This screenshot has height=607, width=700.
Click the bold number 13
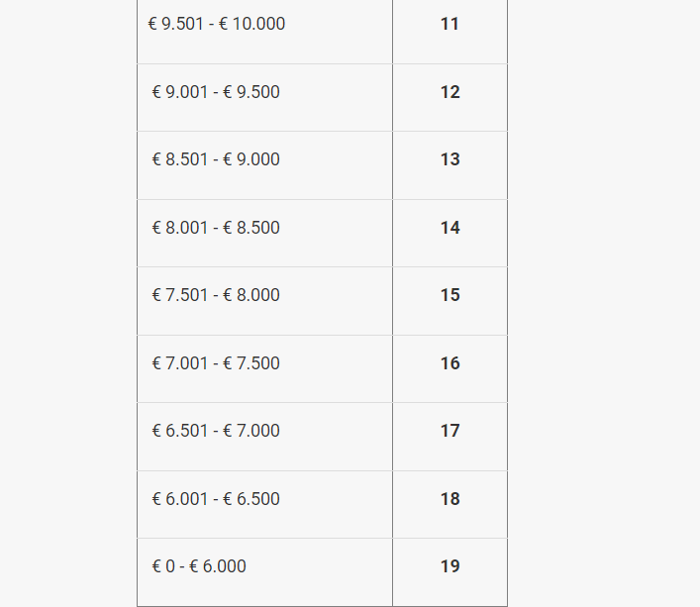450,159
